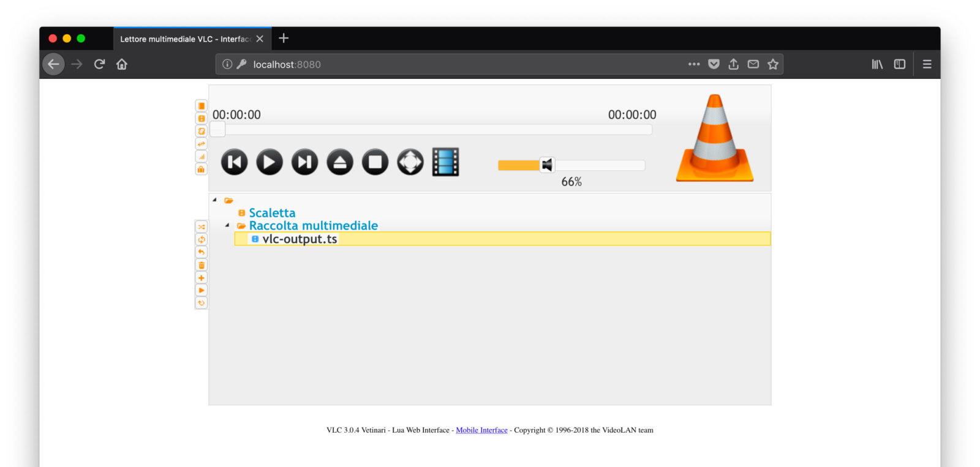Click the share icon in the address bar
The height and width of the screenshot is (467, 980).
[x=733, y=64]
